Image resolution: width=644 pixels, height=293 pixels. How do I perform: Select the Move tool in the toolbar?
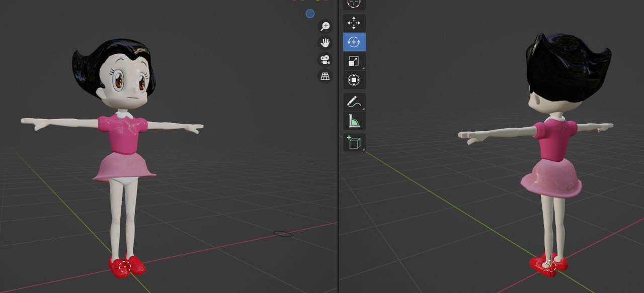point(354,23)
